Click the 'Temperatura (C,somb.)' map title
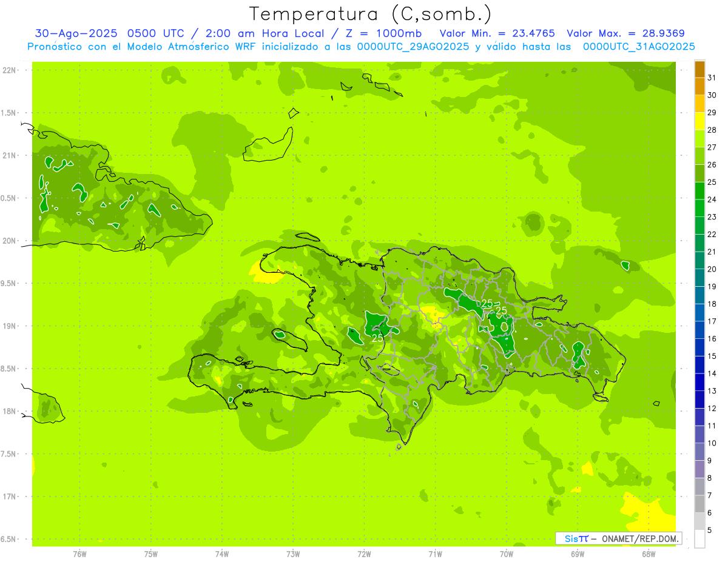Image resolution: width=728 pixels, height=562 pixels. (x=371, y=14)
